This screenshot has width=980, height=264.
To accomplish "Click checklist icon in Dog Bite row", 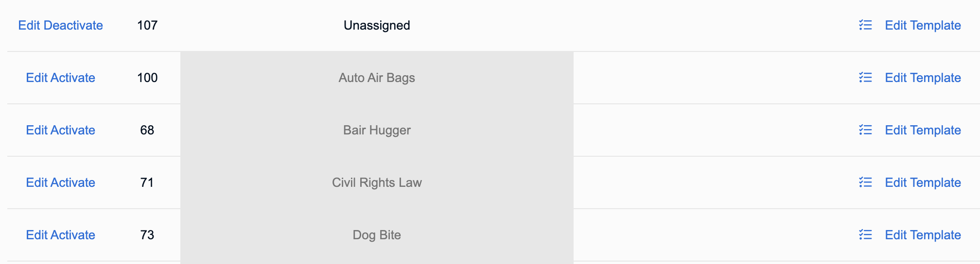I will 865,235.
